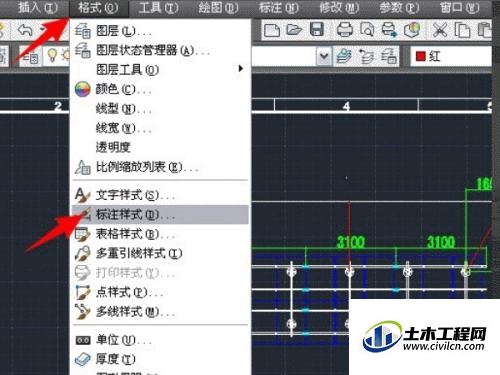Open the 修改(M) menu
Viewport: 500px width, 375px height.
(339, 7)
